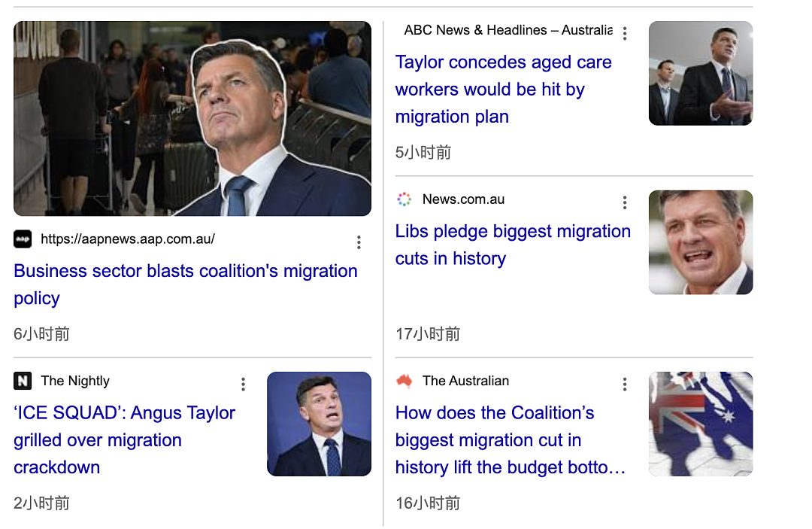Click the 'News.com.au' source name
Screen dimensions: 812x529
pos(463,199)
